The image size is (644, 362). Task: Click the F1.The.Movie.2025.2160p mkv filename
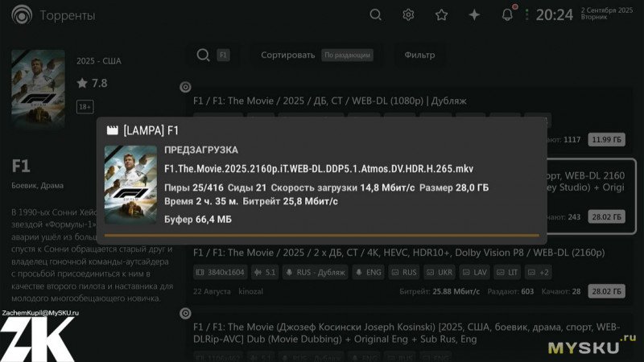pyautogui.click(x=319, y=169)
